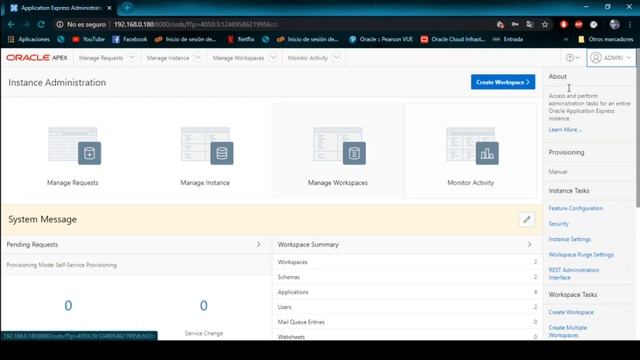Viewport: 640px width, 360px height.
Task: Open the Manage Workspaces tile icon
Action: (339, 146)
